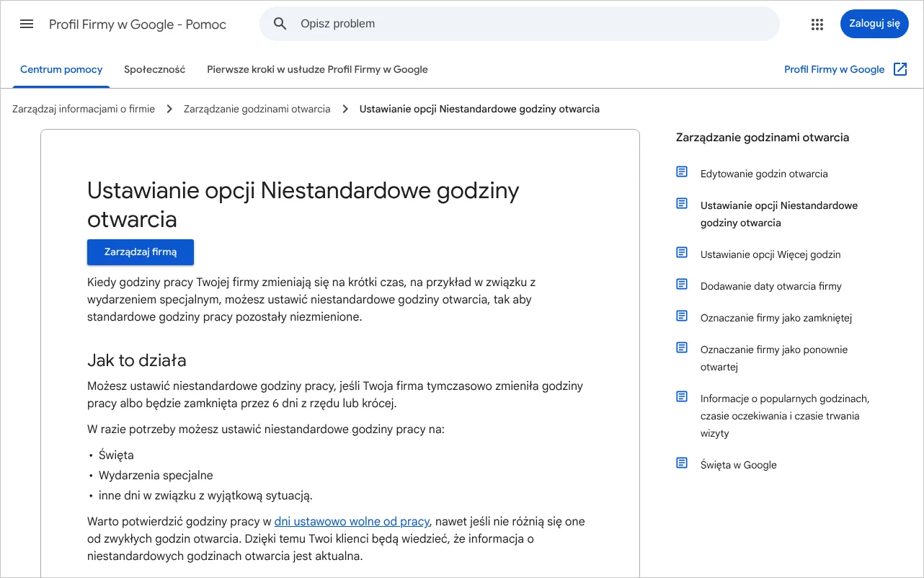Click the Wydarzenia specjalne list item
924x578 pixels.
[x=156, y=476]
